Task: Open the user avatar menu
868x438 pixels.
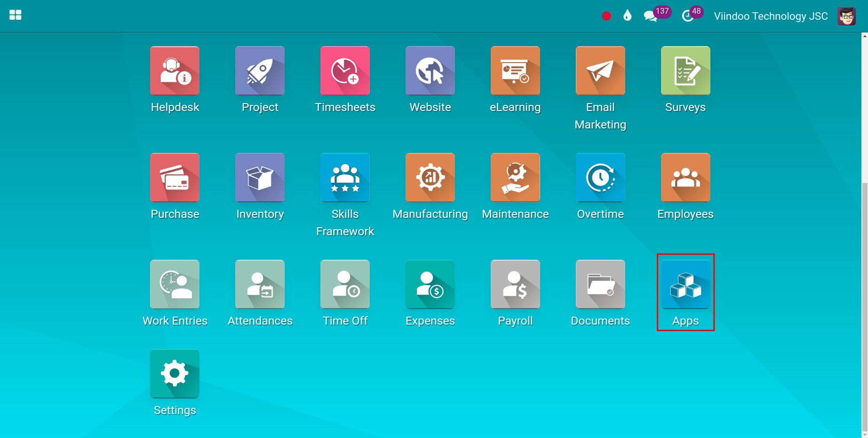Action: point(846,16)
